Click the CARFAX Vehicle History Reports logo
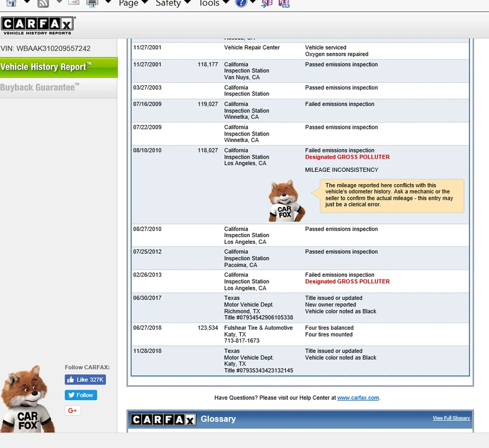The image size is (489, 448). click(x=37, y=26)
